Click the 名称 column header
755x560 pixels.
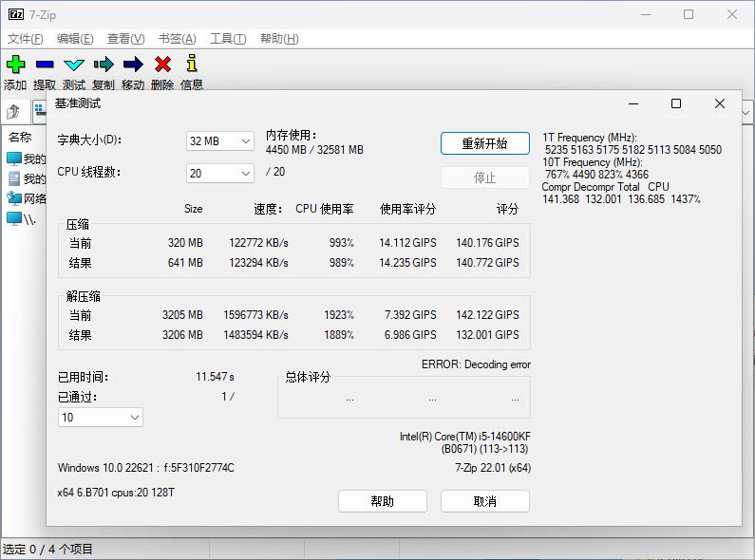click(20, 137)
